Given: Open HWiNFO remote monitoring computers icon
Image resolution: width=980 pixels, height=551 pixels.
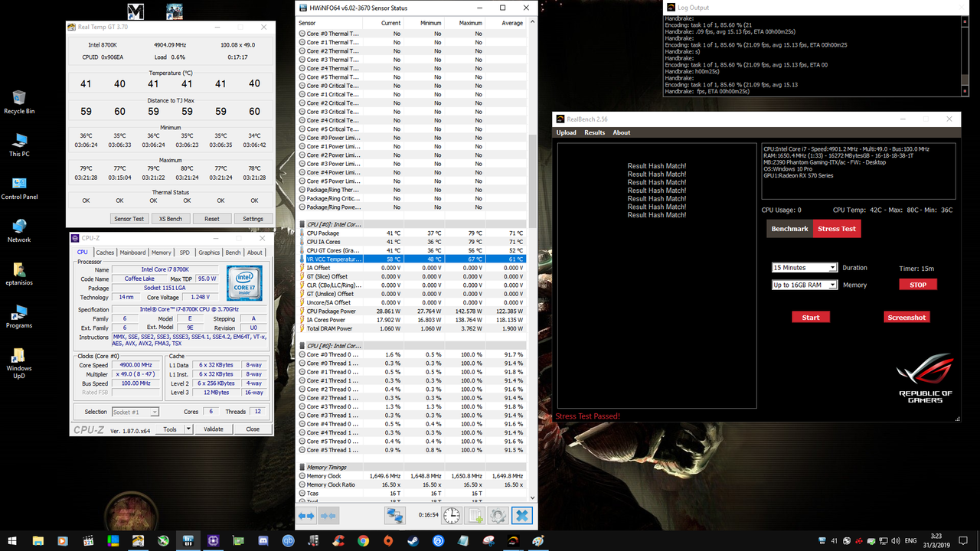Looking at the screenshot, I should 395,517.
